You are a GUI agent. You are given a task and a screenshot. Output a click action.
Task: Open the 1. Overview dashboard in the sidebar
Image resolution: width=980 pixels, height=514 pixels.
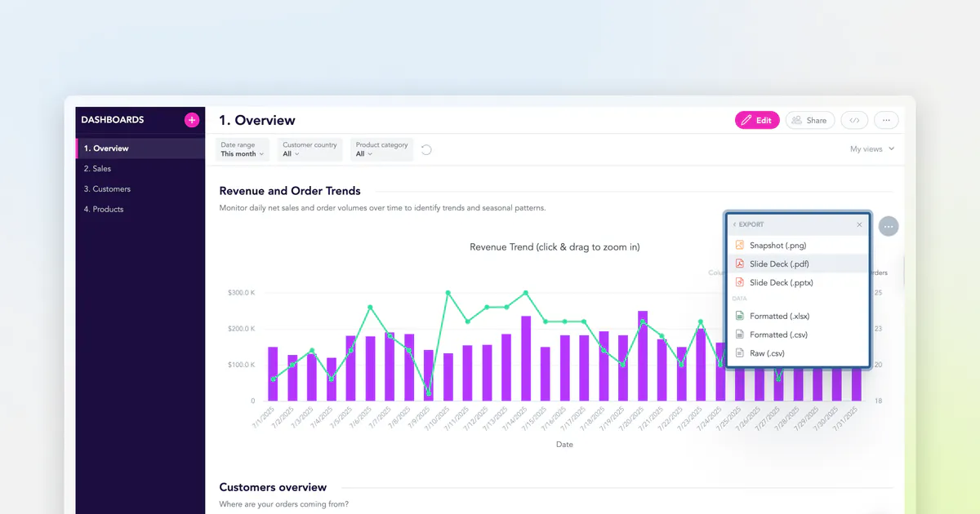[140, 148]
